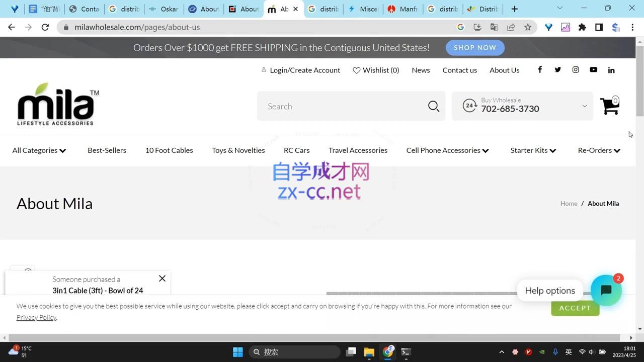Open the Twitter social icon
Image resolution: width=644 pixels, height=362 pixels.
click(557, 70)
